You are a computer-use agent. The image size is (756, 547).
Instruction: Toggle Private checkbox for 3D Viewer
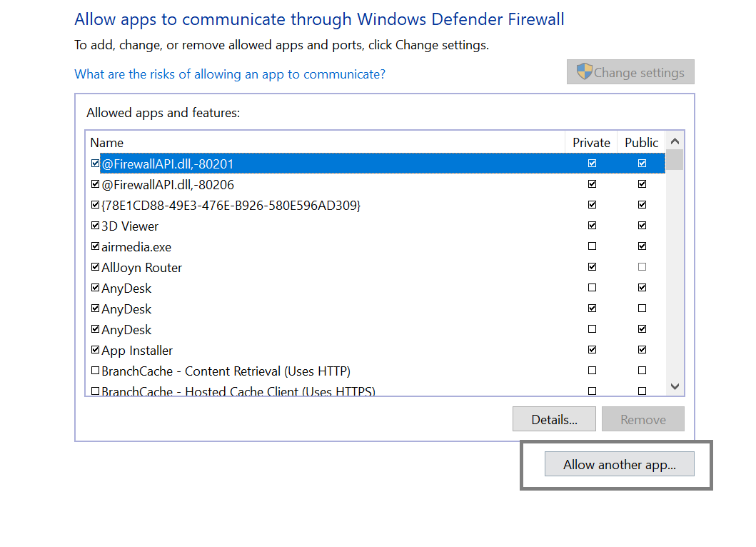pos(592,225)
